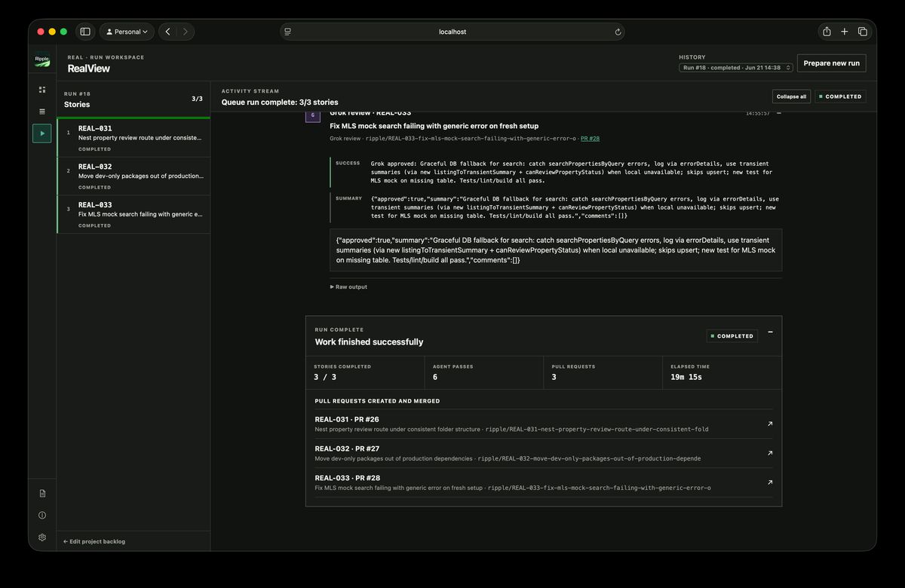Click the Run Complete card COMPLETED badge
Screen dimensions: 905x588
click(x=732, y=336)
